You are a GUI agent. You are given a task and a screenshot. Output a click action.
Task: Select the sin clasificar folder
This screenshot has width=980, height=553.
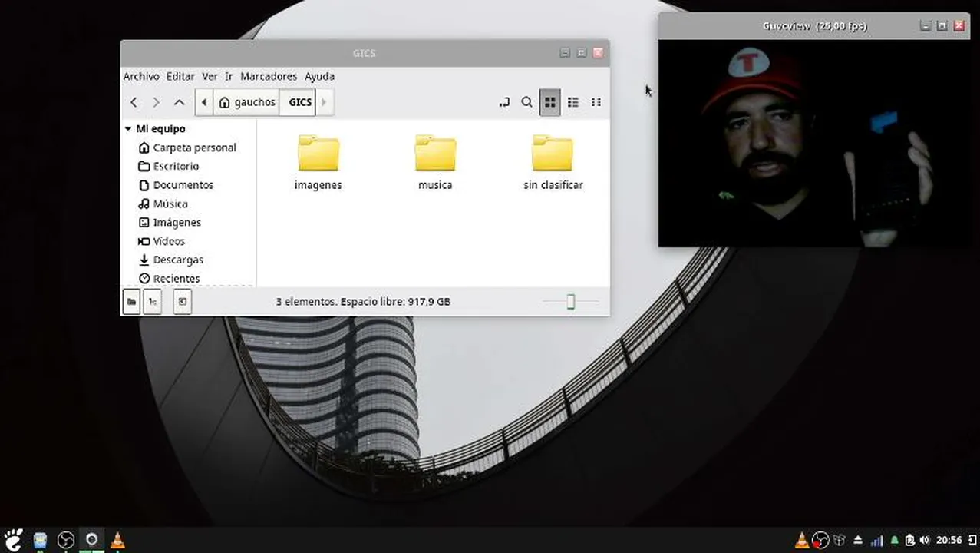(x=553, y=162)
